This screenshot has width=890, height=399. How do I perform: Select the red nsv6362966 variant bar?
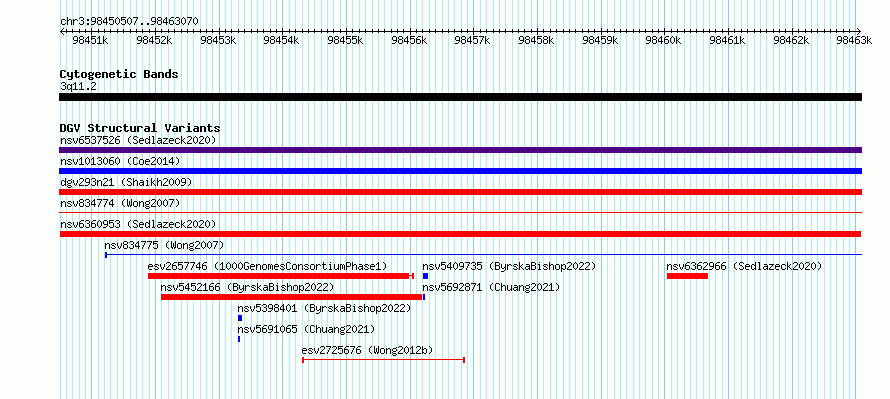(687, 276)
